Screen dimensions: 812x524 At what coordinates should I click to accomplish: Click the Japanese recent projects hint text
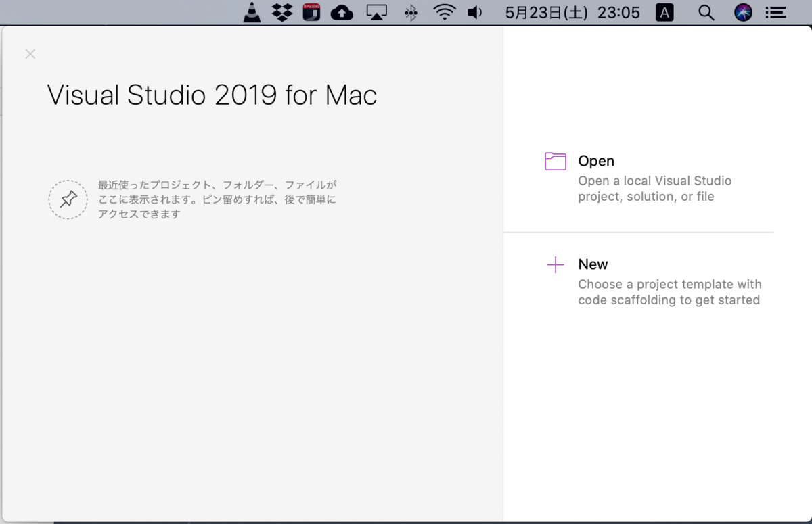point(217,199)
